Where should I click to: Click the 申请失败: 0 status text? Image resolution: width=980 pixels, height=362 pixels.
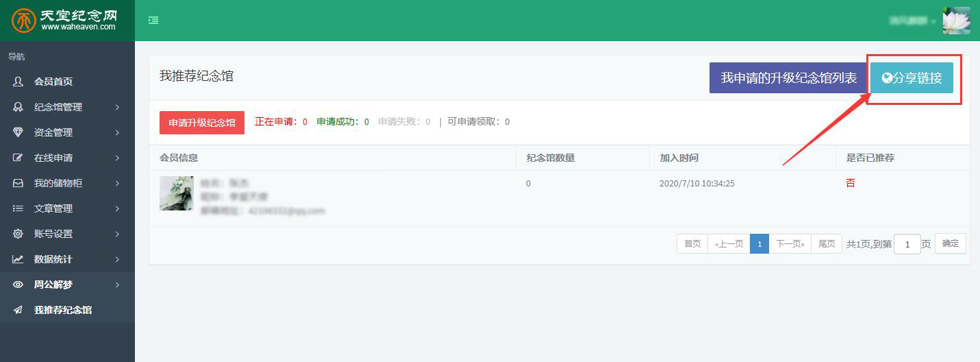click(x=404, y=122)
